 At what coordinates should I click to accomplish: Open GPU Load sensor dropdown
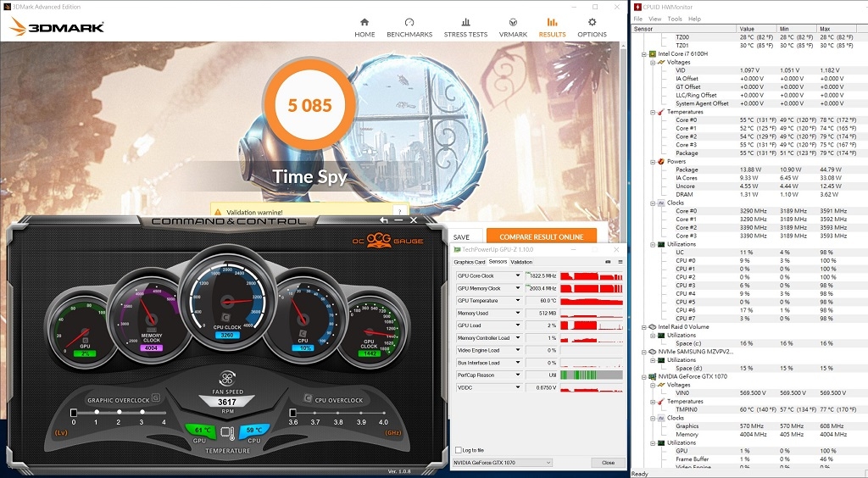point(518,325)
